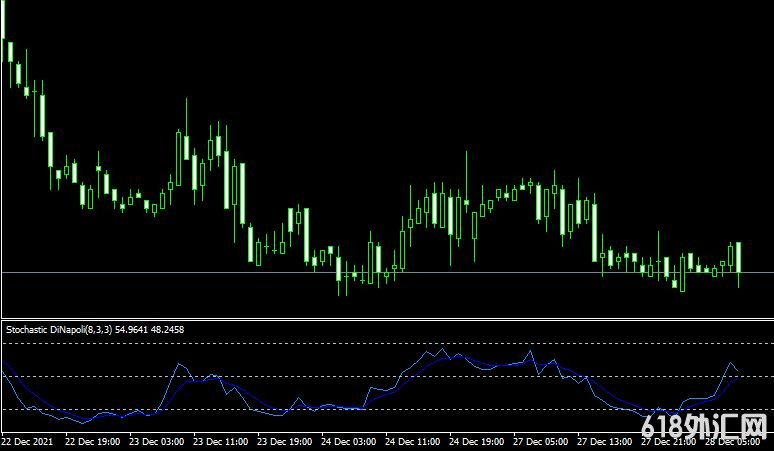774x451 pixels.
Task: Click the 23 Dec 19:00 time label
Action: (x=284, y=441)
